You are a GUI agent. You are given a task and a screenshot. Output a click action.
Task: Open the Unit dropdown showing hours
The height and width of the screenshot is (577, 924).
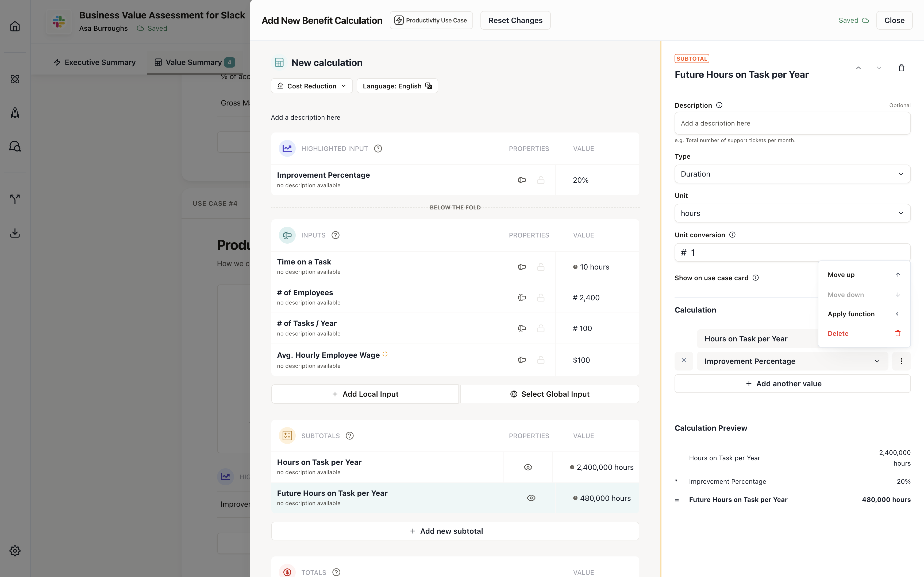(792, 213)
